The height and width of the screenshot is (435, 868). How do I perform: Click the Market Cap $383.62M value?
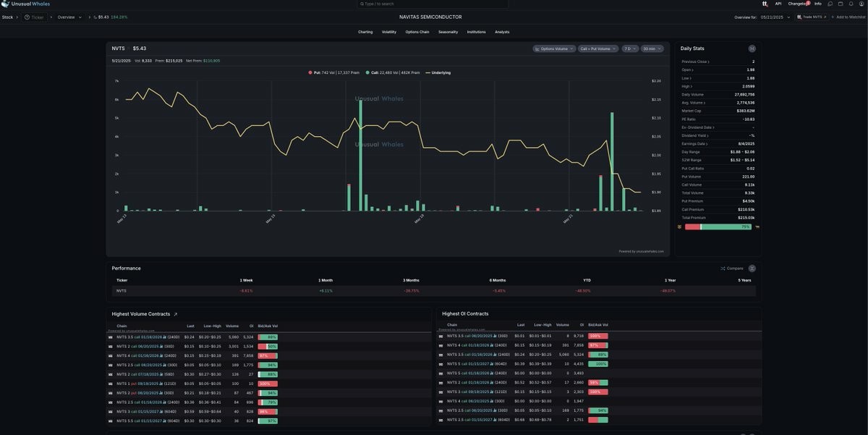pyautogui.click(x=746, y=111)
